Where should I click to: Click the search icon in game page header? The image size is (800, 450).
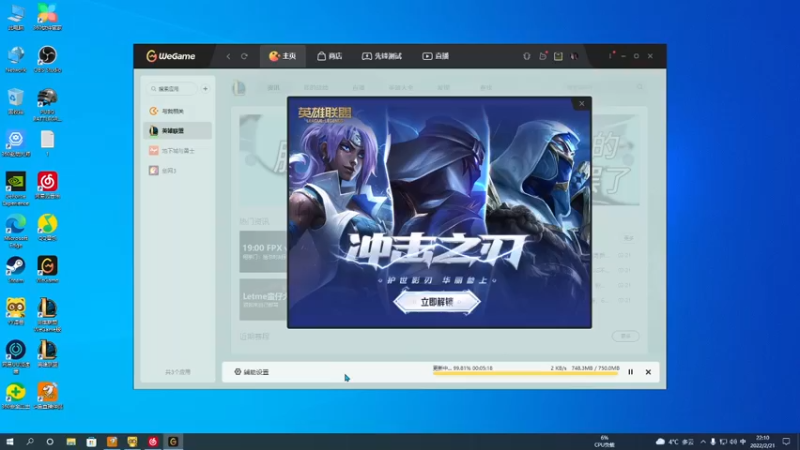point(639,88)
